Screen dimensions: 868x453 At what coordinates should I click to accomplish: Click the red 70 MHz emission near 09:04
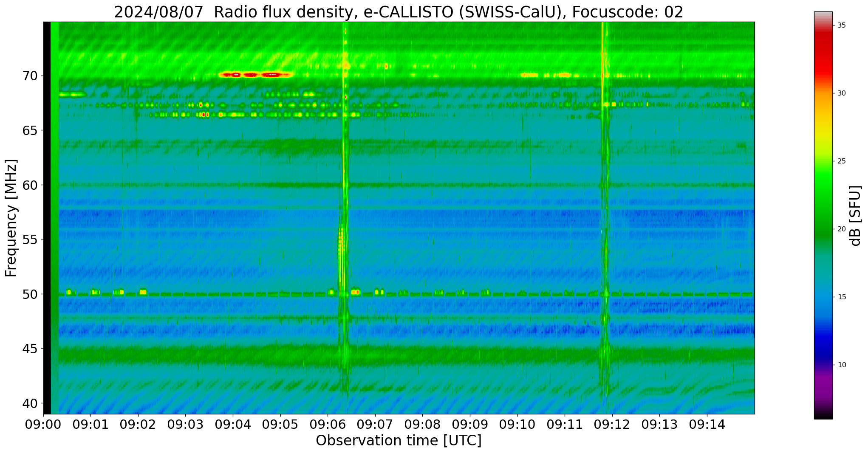[255, 75]
